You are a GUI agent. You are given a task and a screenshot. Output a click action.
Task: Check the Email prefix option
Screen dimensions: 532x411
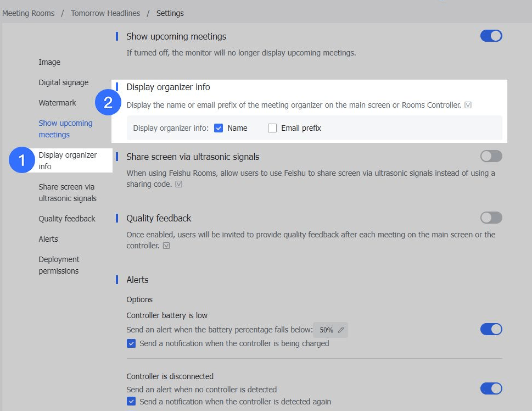[x=272, y=128]
